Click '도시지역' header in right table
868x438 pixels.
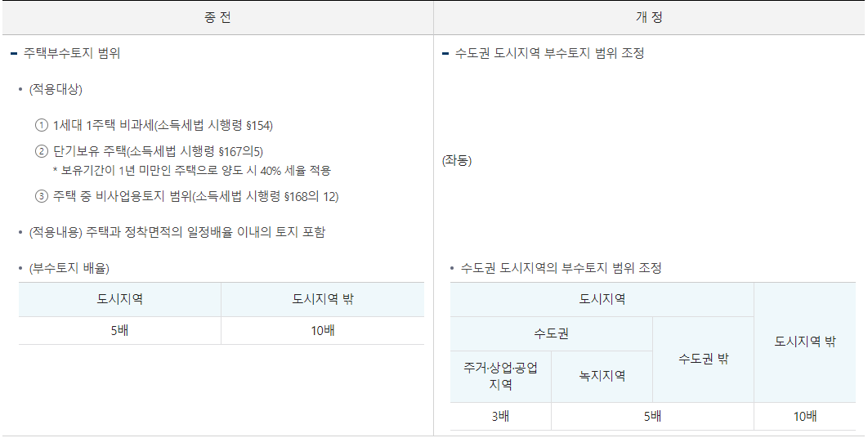[602, 300]
